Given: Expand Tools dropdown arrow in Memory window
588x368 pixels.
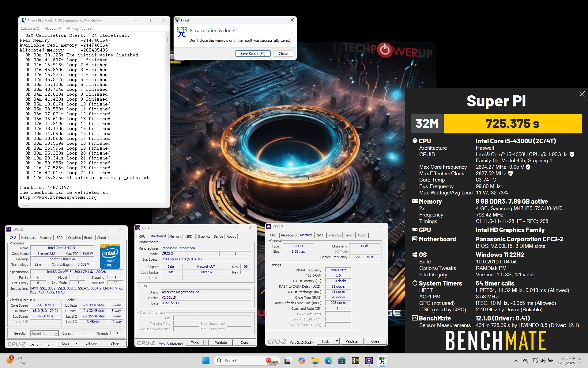Looking at the screenshot, I should coord(337,341).
